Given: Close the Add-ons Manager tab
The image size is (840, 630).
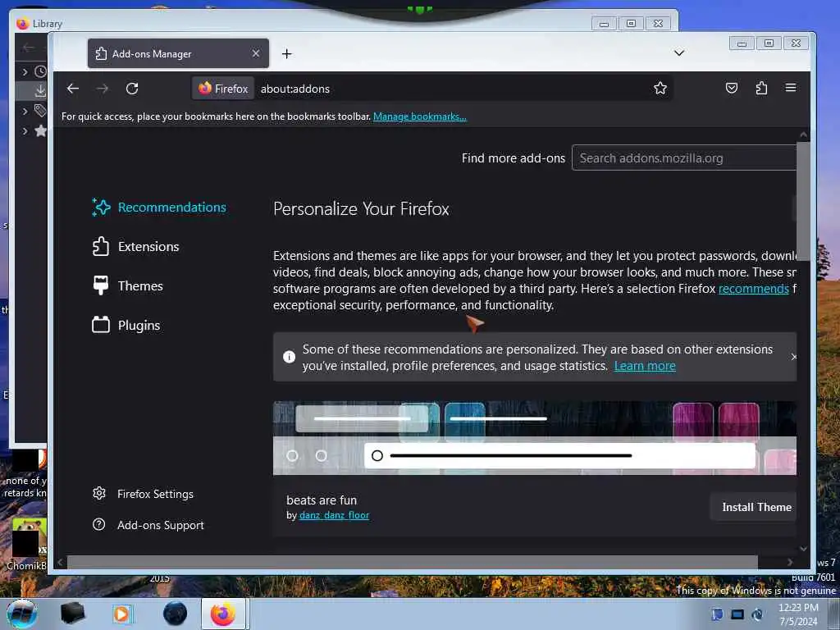Looking at the screenshot, I should 256,53.
